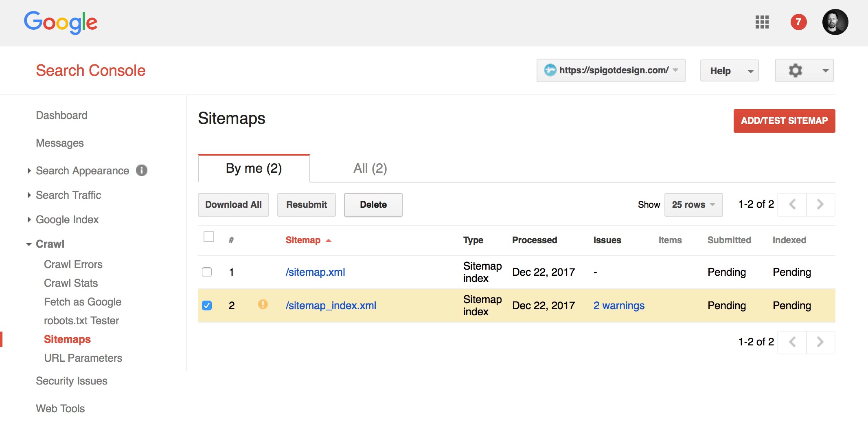Open the 25 rows dropdown
The height and width of the screenshot is (422, 868).
tap(693, 204)
